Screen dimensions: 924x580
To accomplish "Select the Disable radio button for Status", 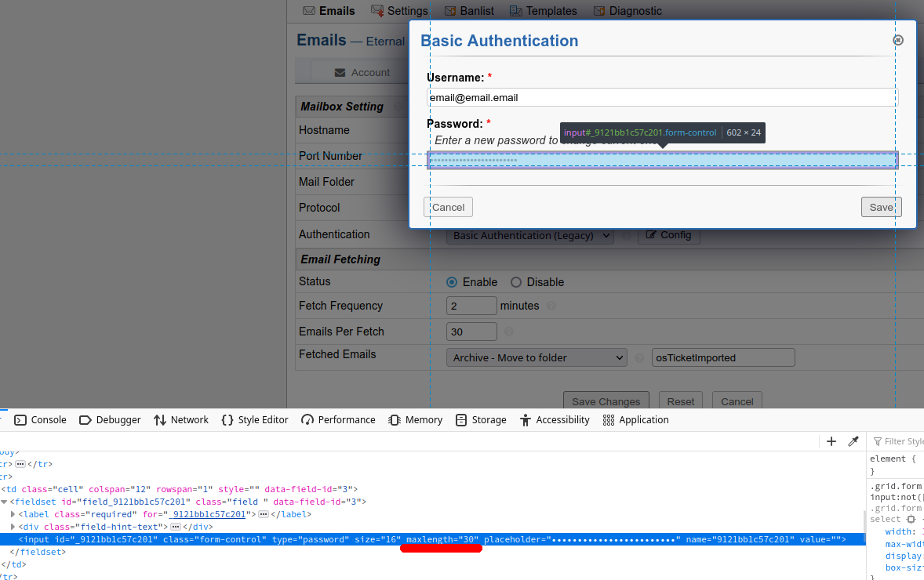I will [x=515, y=281].
